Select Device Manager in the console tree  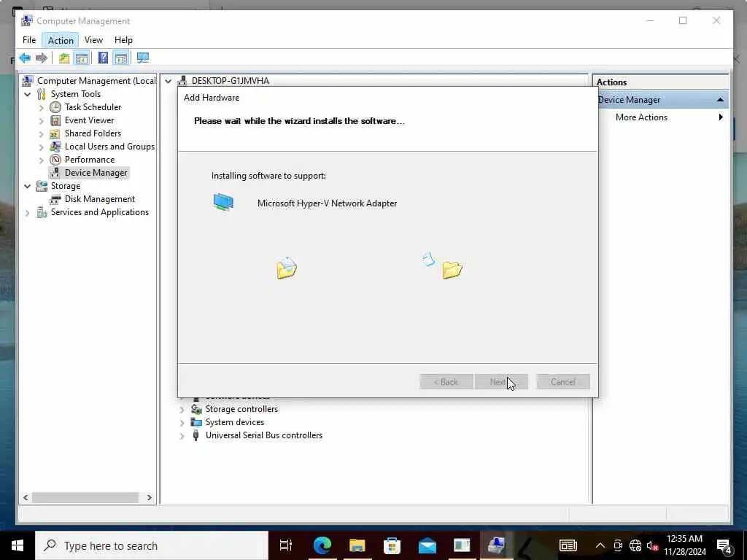click(96, 173)
